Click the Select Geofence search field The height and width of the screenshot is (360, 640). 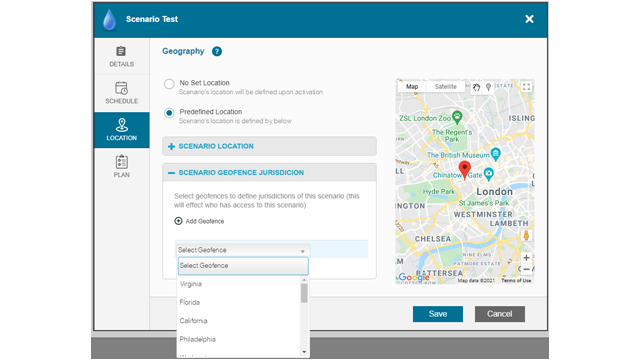tap(243, 266)
